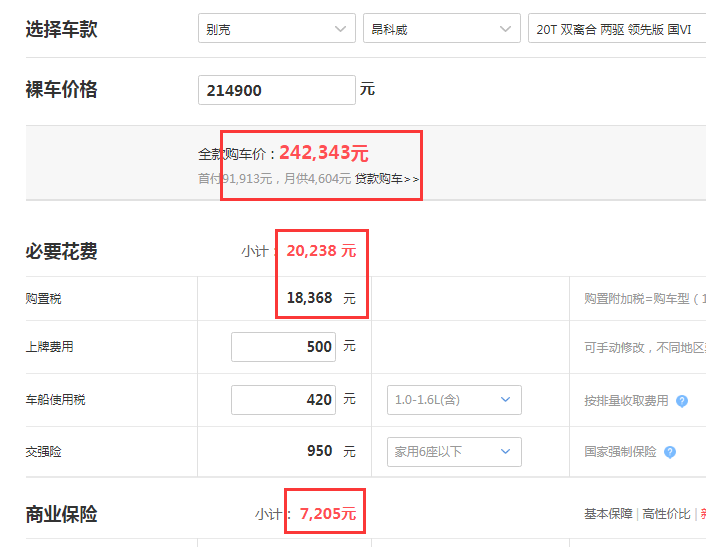Click the 上牌费用 row label
Image resolution: width=706 pixels, height=547 pixels.
pyautogui.click(x=50, y=347)
